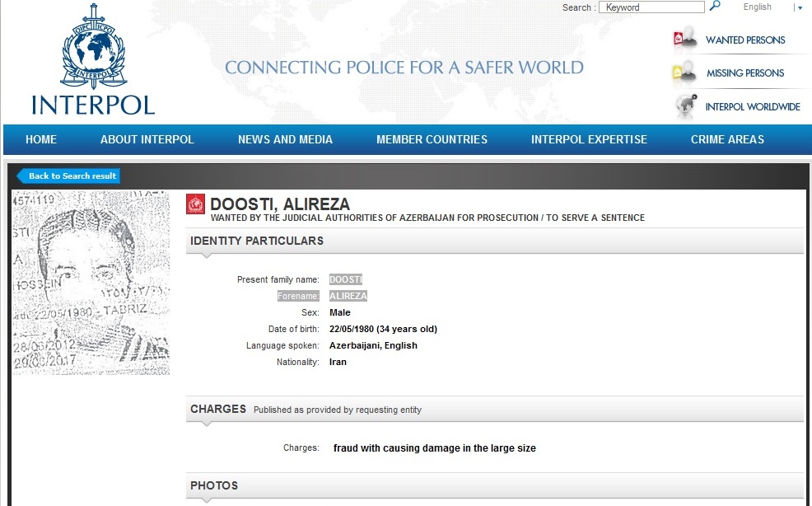Open the MISSING PERSONS link

pyautogui.click(x=745, y=73)
